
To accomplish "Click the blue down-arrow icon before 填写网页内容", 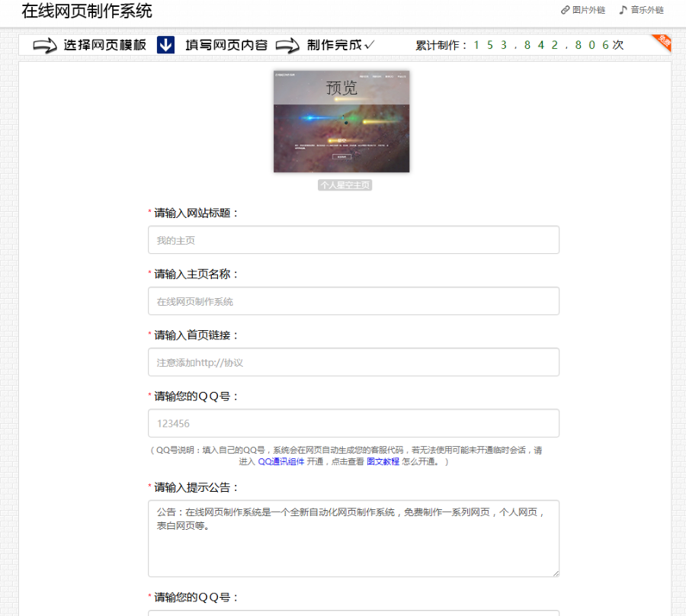I will [x=165, y=47].
